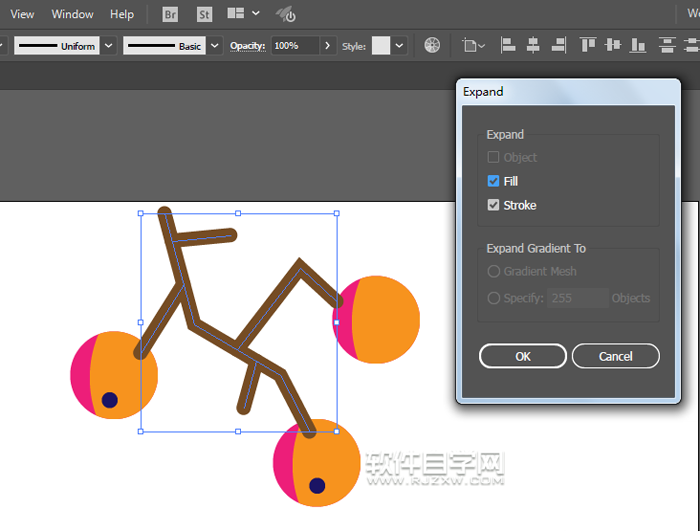Open the Help menu

(x=122, y=15)
